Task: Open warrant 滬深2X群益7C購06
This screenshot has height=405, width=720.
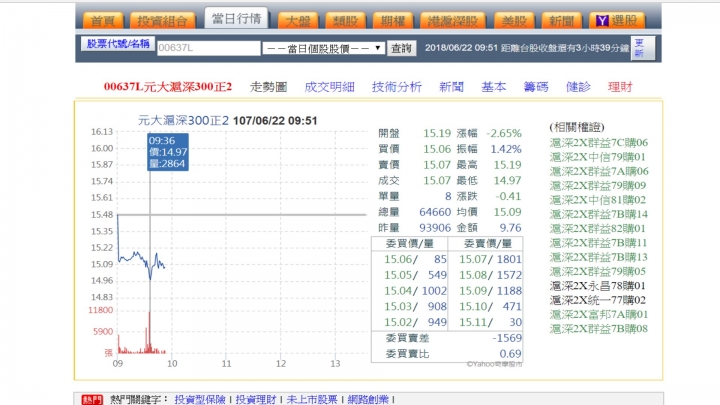Action: (599, 143)
